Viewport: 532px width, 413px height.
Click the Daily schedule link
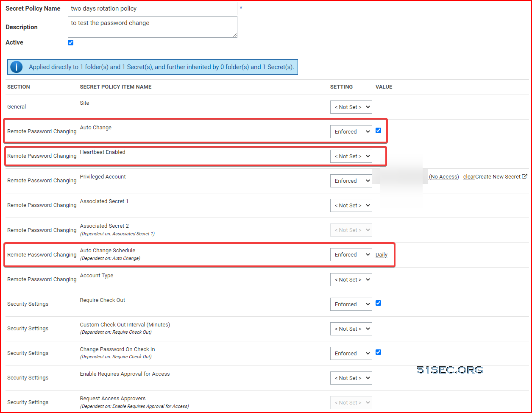[382, 255]
